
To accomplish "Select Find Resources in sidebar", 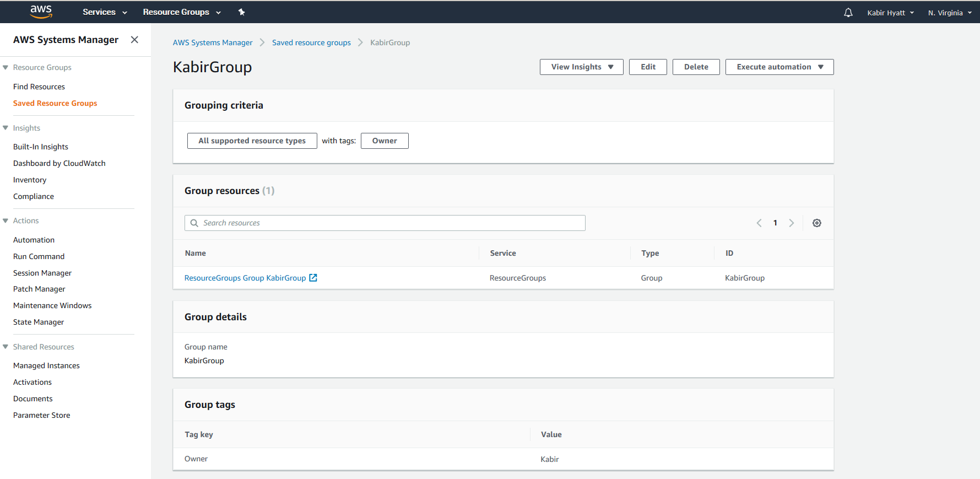I will tap(39, 87).
